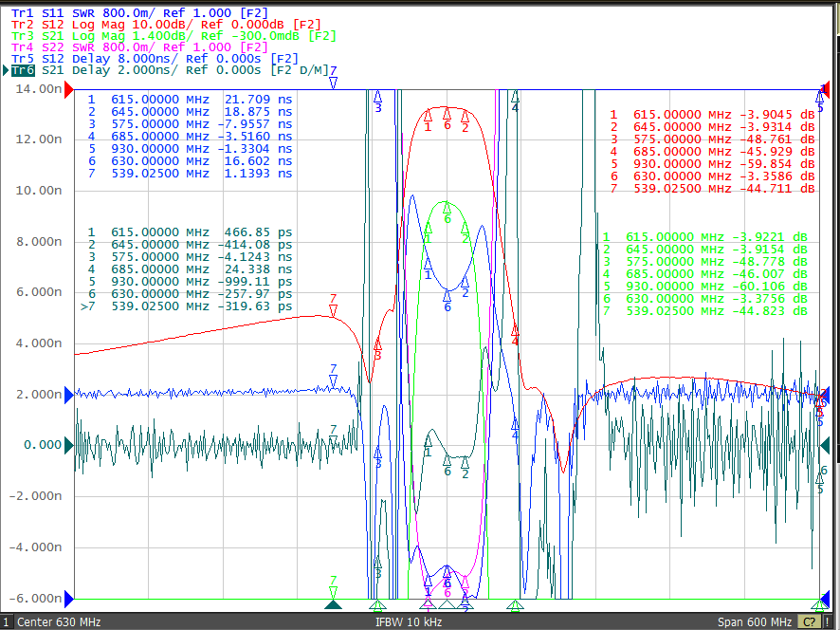Select trace Tr4 S22 SWR label
This screenshot has width=840, height=630.
[x=139, y=47]
